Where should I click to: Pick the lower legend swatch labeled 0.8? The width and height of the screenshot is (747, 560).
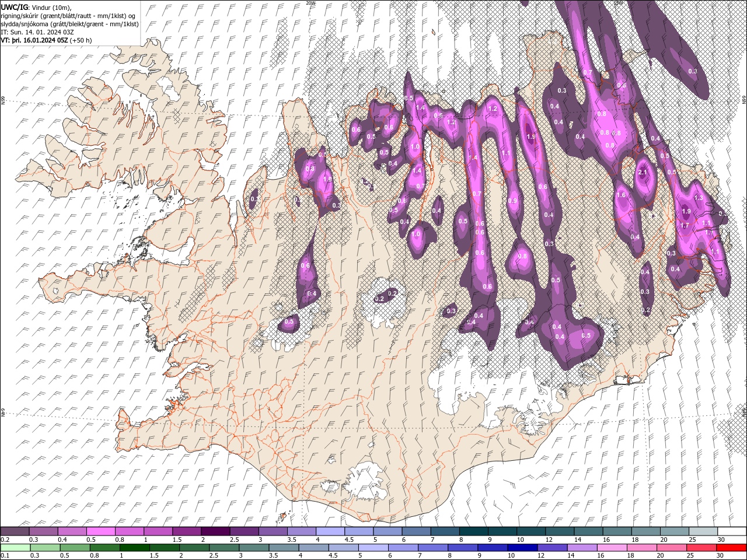click(x=105, y=548)
